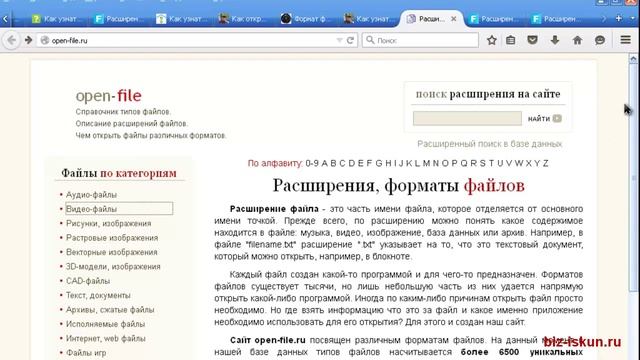Open CAD-файлы category

[x=88, y=281]
